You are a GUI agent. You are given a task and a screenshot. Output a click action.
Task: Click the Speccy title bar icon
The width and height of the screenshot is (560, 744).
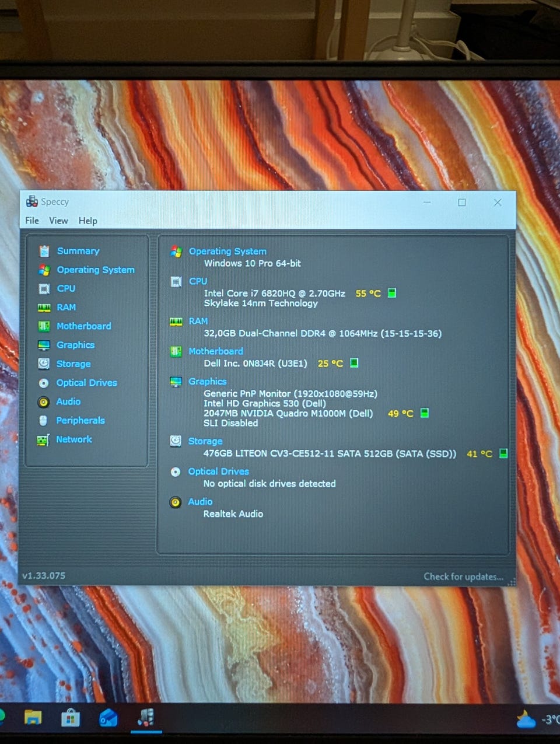(x=32, y=201)
